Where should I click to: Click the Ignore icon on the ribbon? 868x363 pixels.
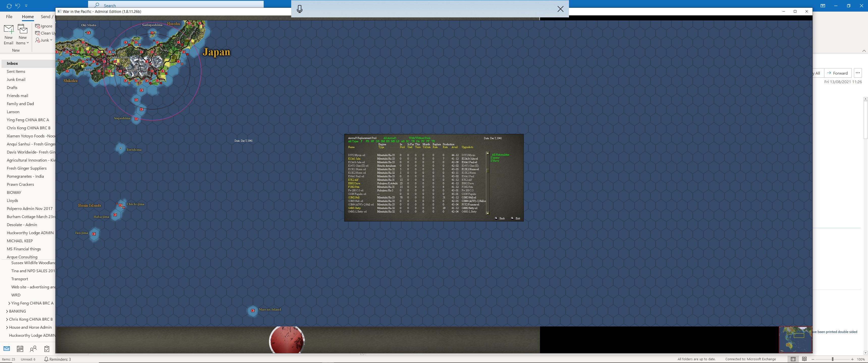[x=38, y=26]
